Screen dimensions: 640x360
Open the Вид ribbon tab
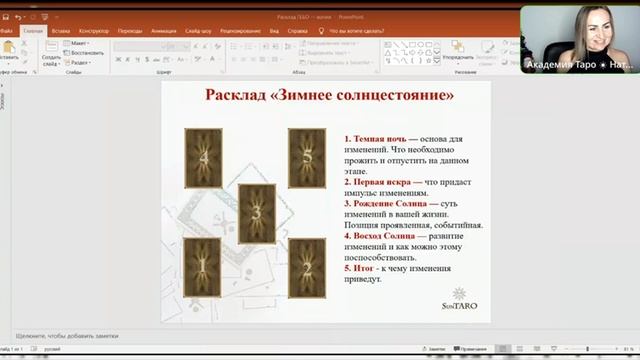[274, 31]
